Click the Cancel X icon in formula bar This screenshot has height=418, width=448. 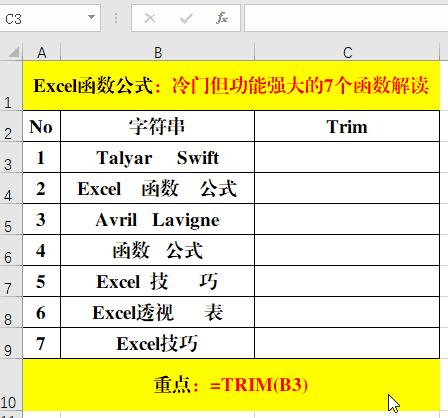[x=150, y=18]
